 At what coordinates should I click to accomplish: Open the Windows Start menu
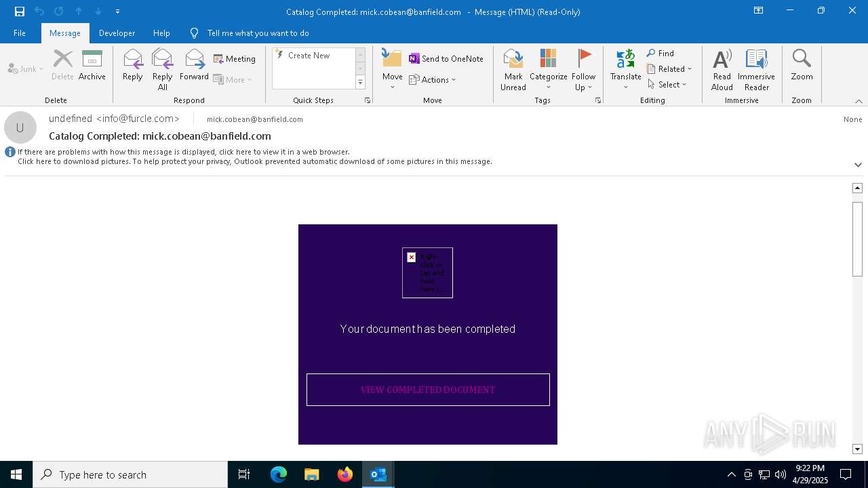[x=16, y=474]
